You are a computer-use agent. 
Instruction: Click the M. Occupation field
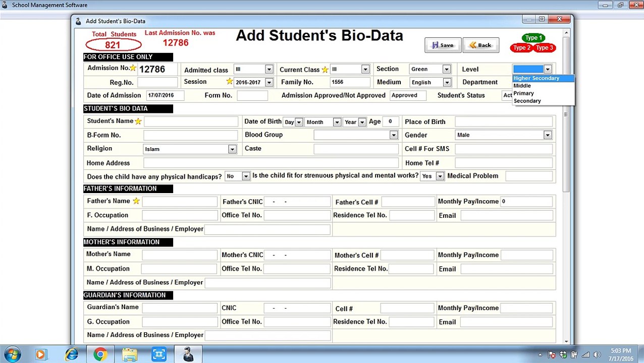(x=179, y=269)
